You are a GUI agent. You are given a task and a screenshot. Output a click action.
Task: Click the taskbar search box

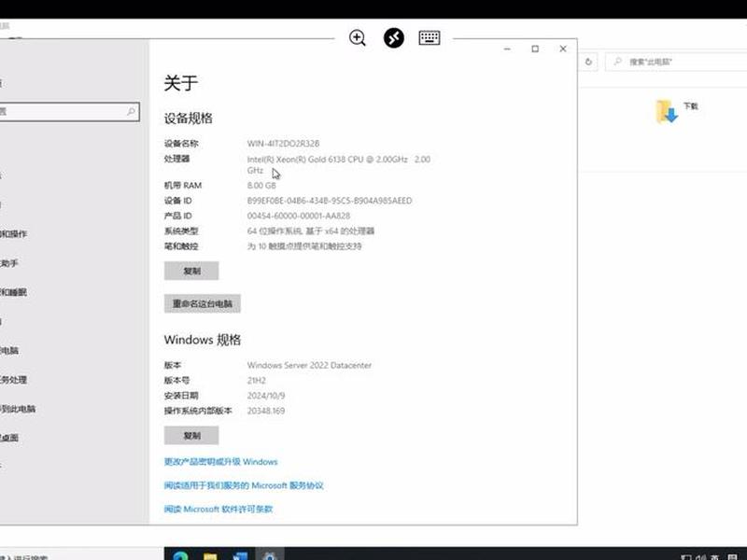[x=81, y=555]
